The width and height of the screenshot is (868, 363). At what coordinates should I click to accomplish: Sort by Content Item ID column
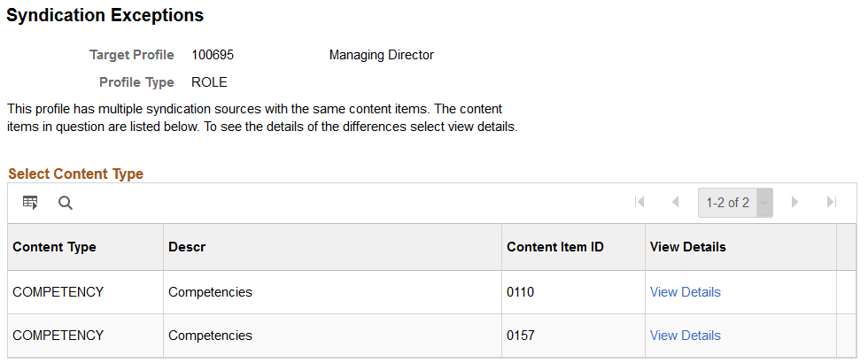554,247
